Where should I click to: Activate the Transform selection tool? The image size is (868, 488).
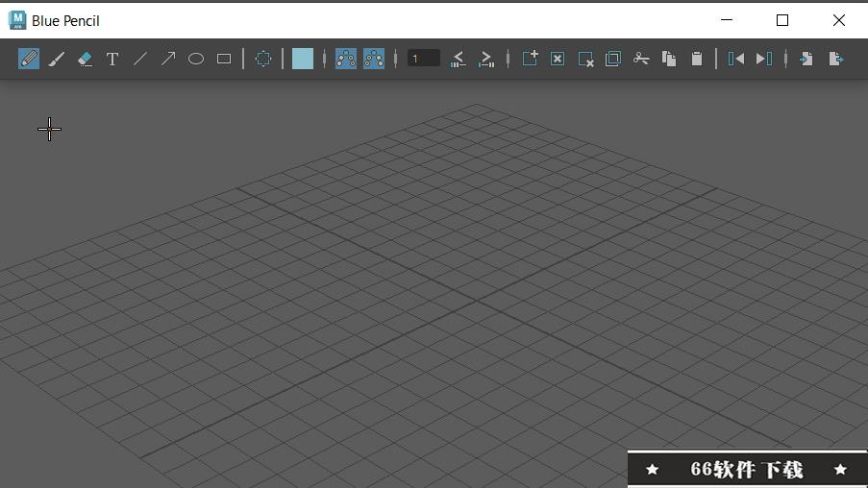coord(263,59)
